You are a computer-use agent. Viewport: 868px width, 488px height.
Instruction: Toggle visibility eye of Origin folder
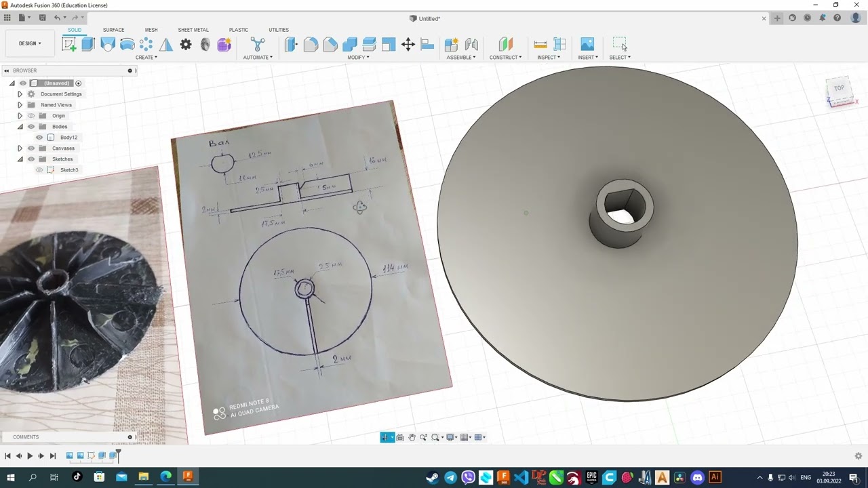click(31, 116)
